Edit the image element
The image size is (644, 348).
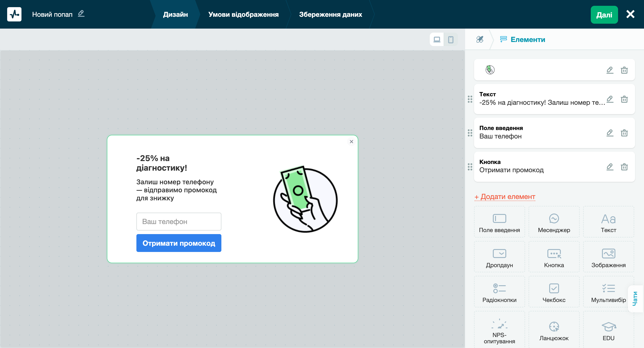[610, 70]
